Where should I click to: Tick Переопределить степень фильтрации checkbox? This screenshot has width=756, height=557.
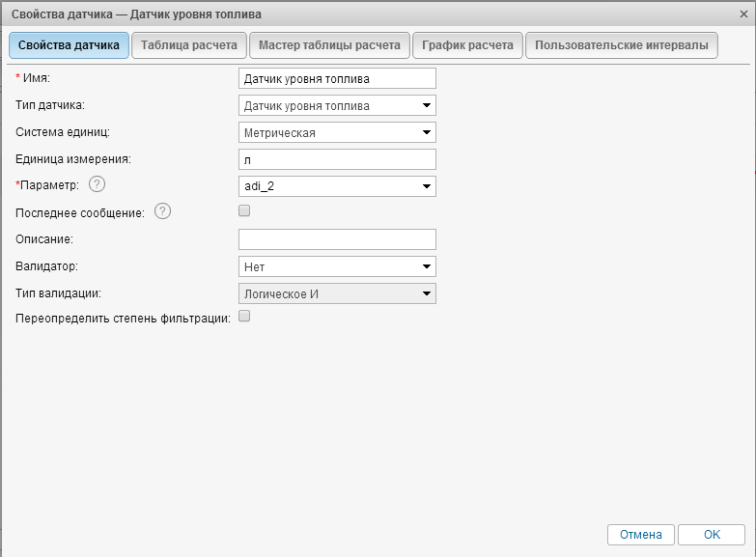pos(244,317)
